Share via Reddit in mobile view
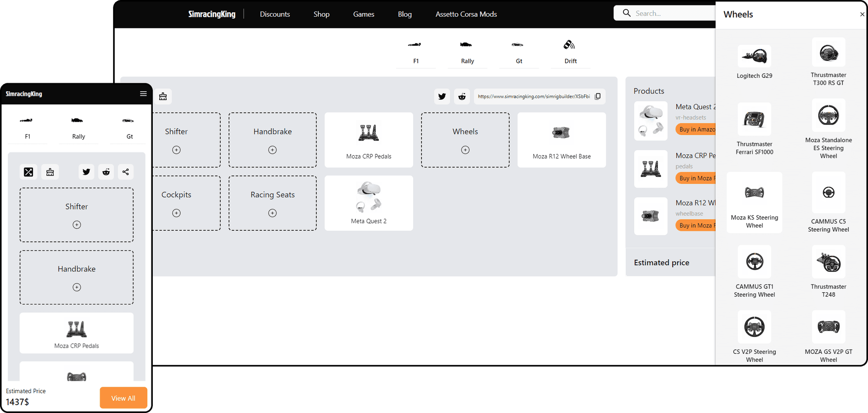The width and height of the screenshot is (868, 413). coord(106,172)
